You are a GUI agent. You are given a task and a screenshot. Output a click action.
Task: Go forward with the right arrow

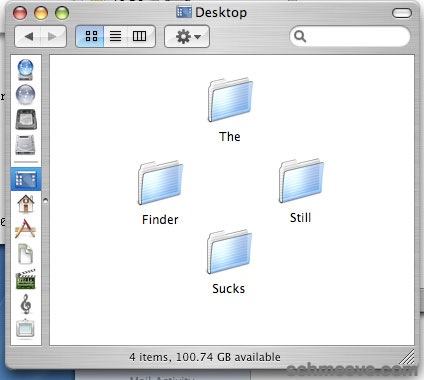tap(53, 36)
